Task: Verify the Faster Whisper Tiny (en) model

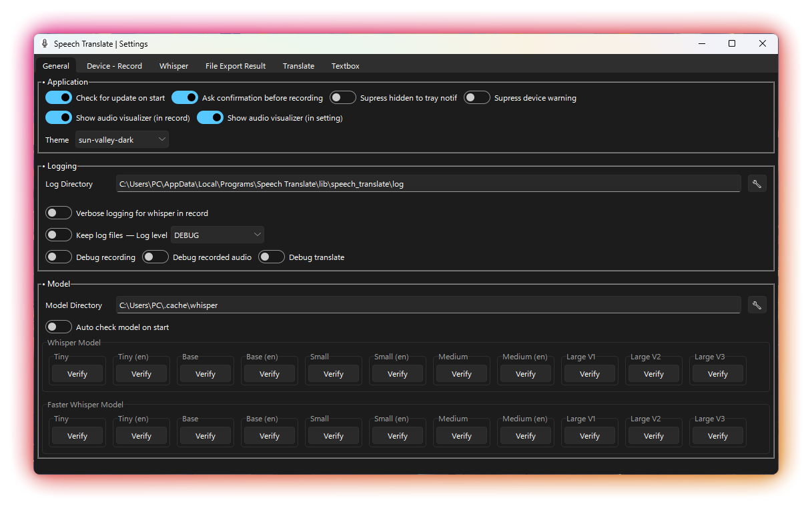Action: click(x=141, y=436)
